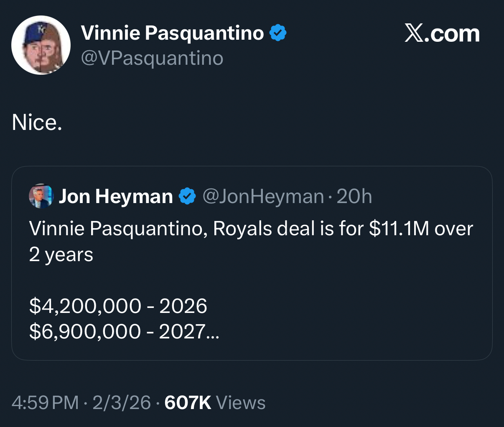The image size is (504, 427).
Task: Open the Vinnie Pasquantino display name
Action: (x=172, y=33)
